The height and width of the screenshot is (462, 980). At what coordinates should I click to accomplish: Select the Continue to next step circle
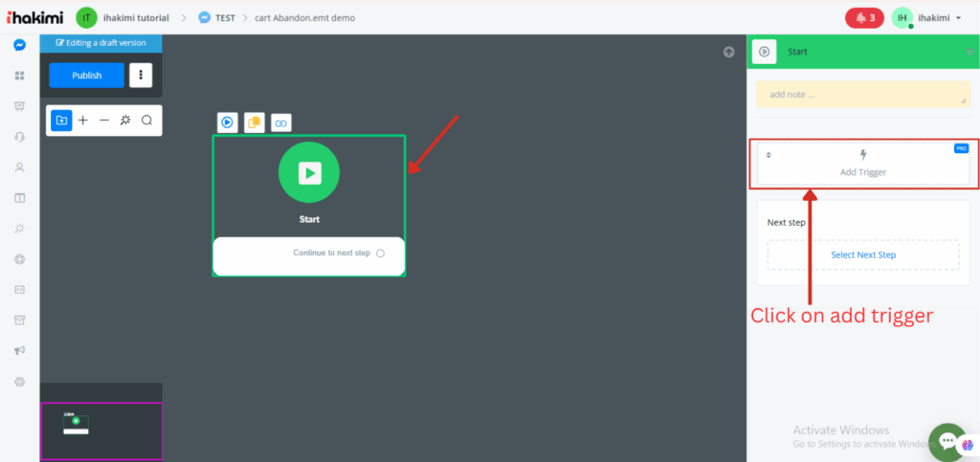(x=380, y=253)
